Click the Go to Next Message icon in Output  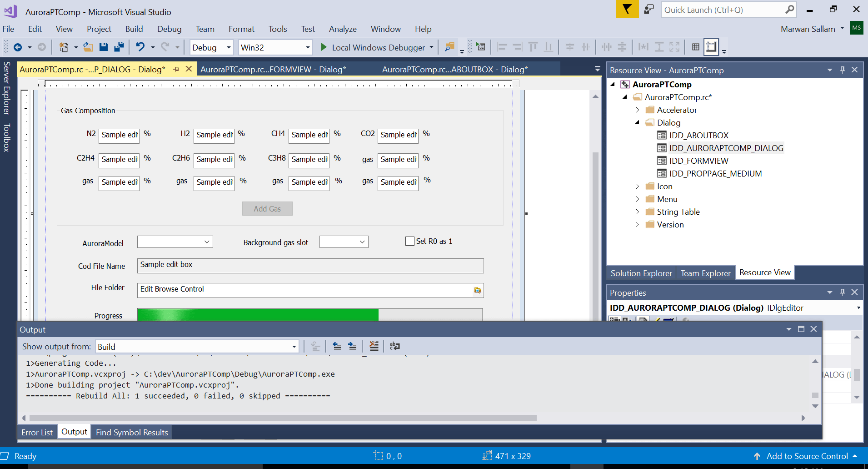[352, 346]
